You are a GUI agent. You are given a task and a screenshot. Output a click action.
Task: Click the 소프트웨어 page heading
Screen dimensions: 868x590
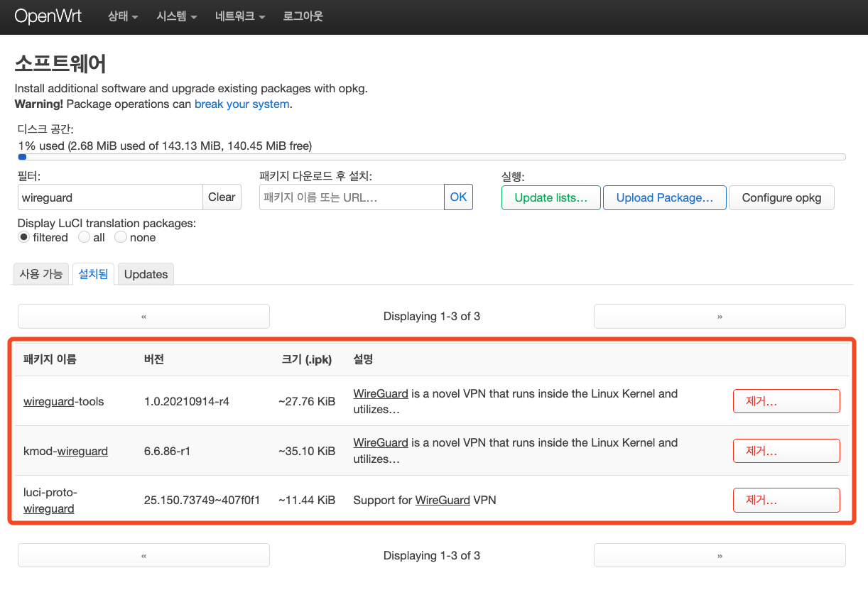pos(60,64)
